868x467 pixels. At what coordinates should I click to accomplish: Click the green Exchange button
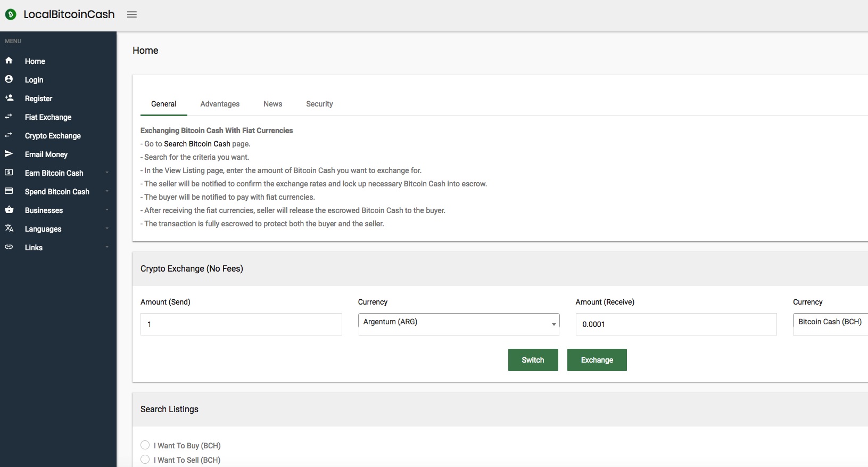[x=597, y=360]
